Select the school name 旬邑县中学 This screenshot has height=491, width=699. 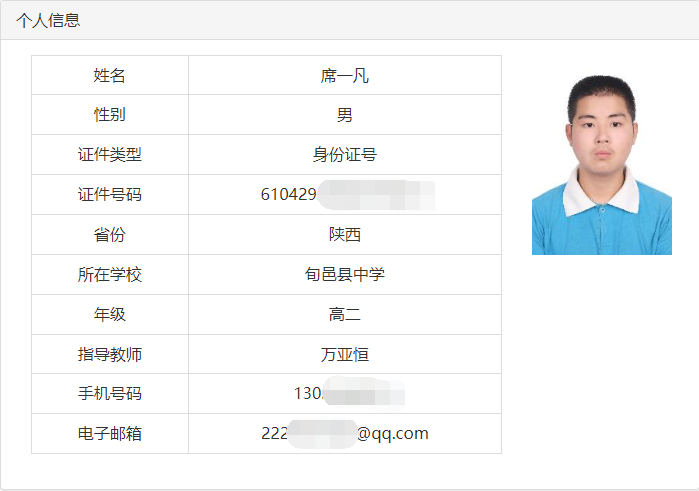[345, 274]
